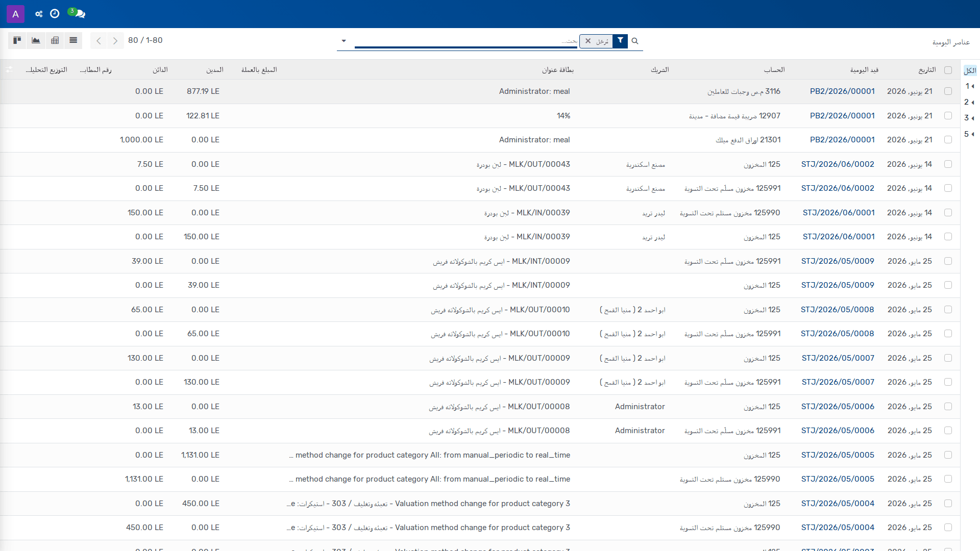Image resolution: width=980 pixels, height=551 pixels.
Task: Open the activities clock icon
Action: pos(55,14)
